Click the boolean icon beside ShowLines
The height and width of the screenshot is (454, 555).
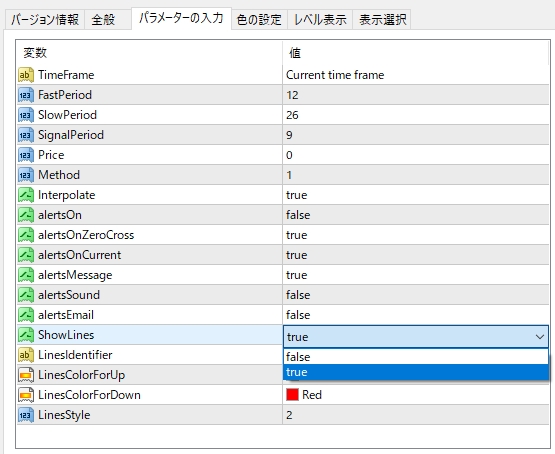(26, 335)
